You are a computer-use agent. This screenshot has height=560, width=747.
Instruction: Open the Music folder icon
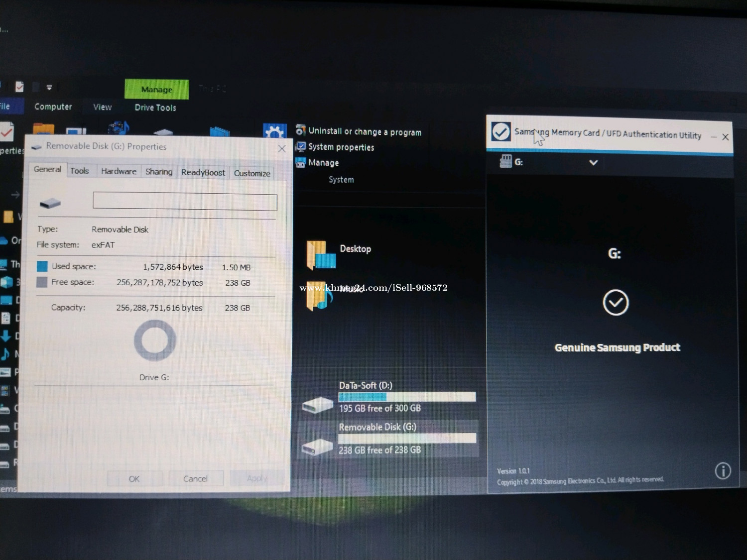click(x=319, y=297)
